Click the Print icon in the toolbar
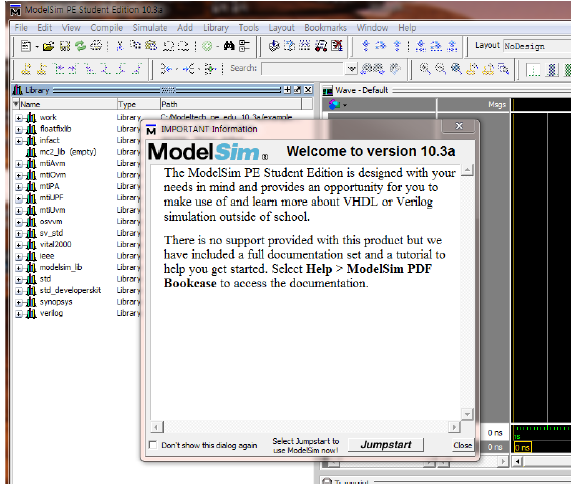The width and height of the screenshot is (576, 492). [96, 46]
